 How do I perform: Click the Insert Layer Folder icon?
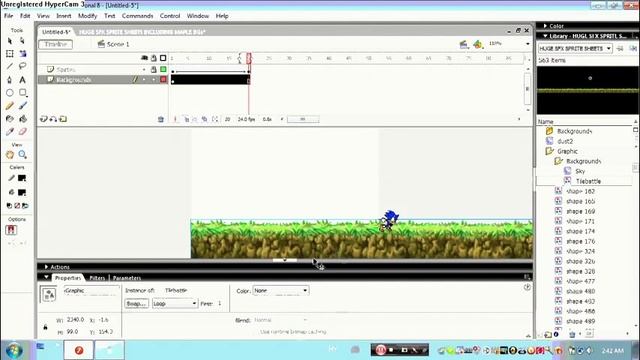point(63,119)
